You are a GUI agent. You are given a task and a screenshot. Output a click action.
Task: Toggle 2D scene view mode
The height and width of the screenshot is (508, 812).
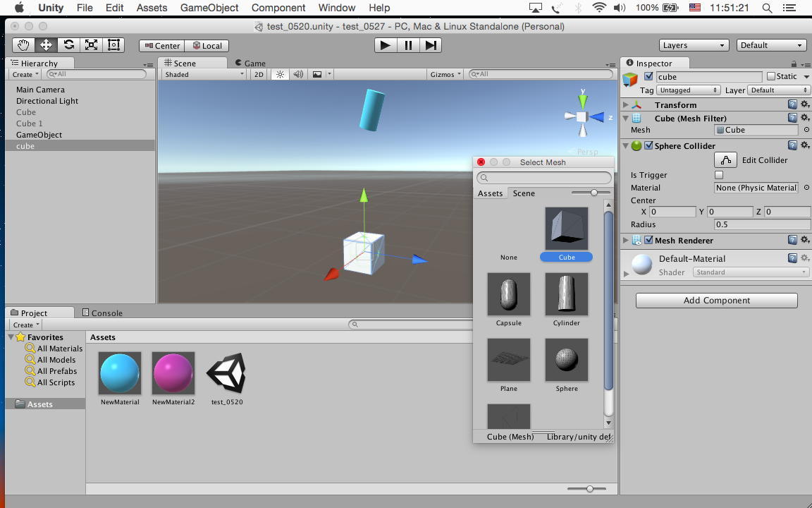click(259, 74)
